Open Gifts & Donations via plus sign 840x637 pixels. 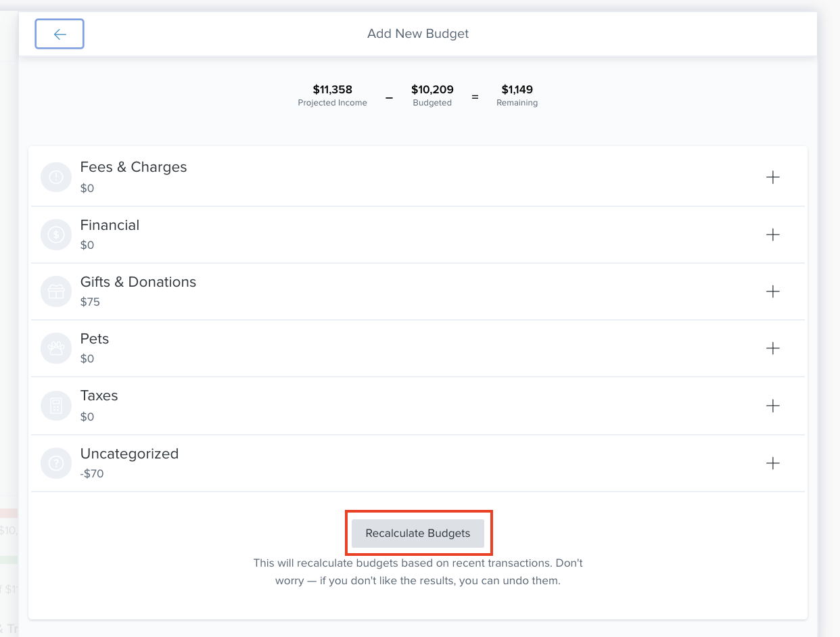tap(772, 291)
